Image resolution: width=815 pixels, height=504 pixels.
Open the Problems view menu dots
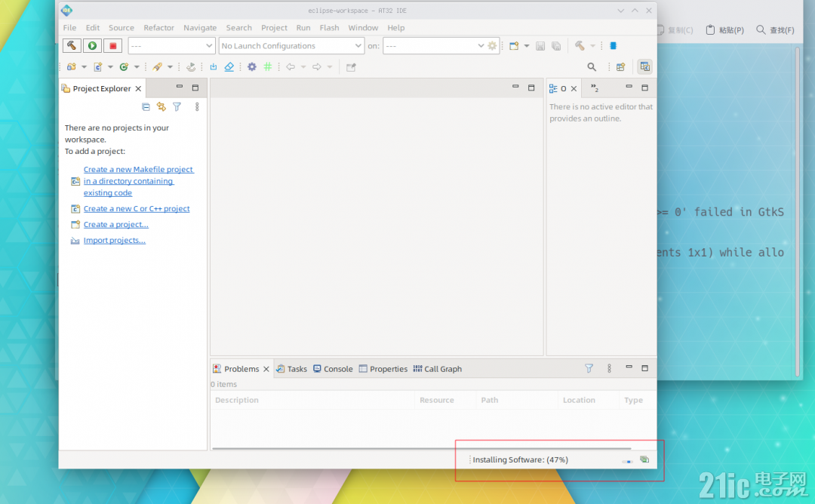(609, 368)
